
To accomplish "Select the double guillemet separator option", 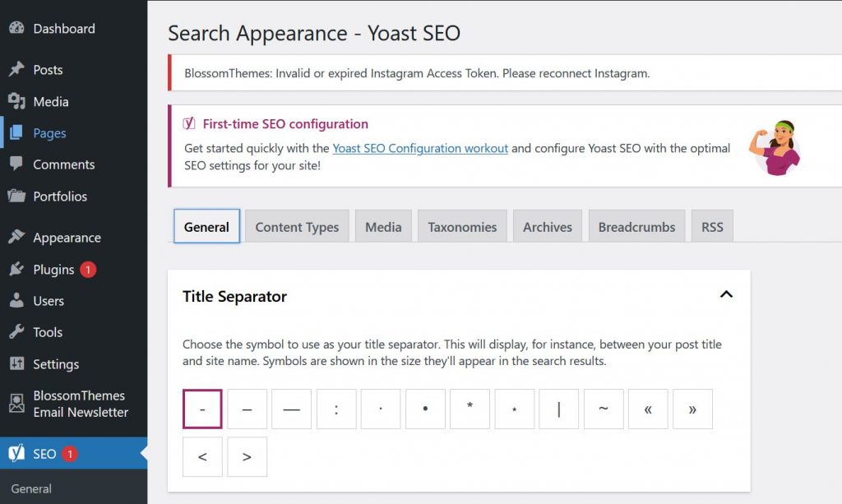I will [648, 409].
